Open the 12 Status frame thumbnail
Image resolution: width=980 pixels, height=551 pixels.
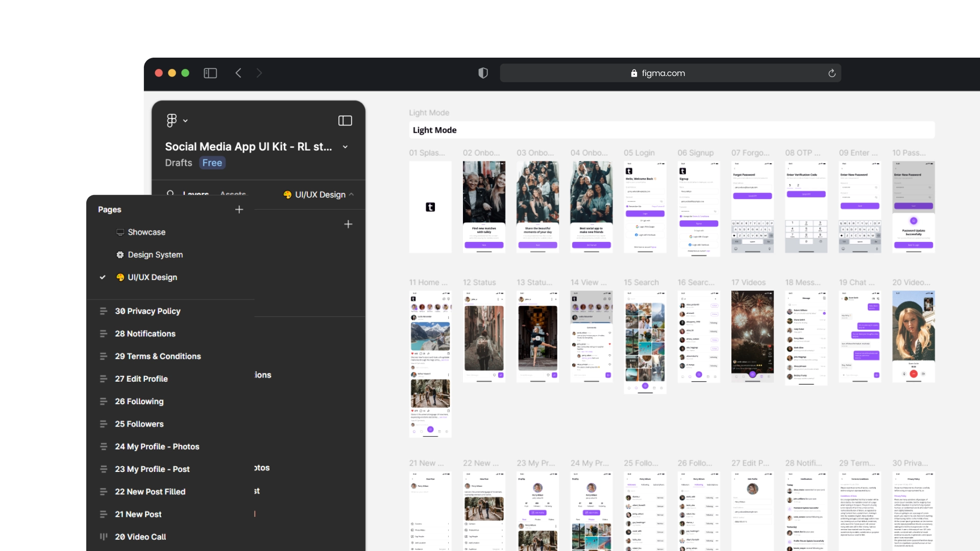click(484, 337)
